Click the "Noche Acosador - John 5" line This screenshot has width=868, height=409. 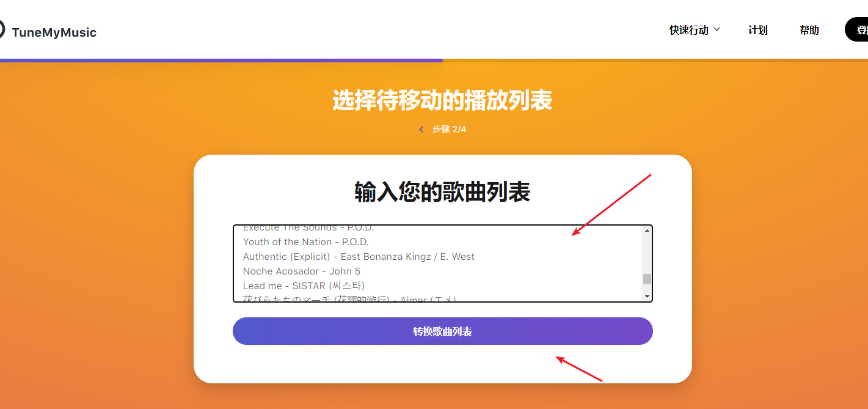click(301, 271)
